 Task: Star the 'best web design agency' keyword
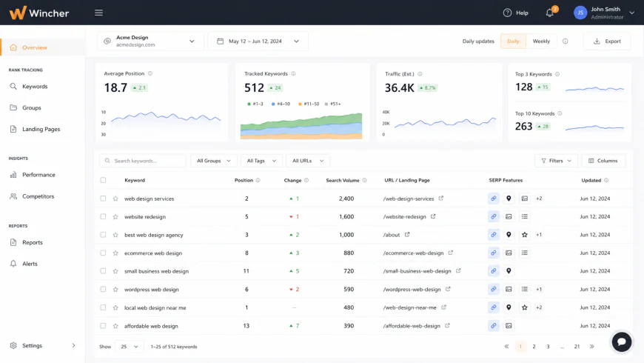(115, 235)
